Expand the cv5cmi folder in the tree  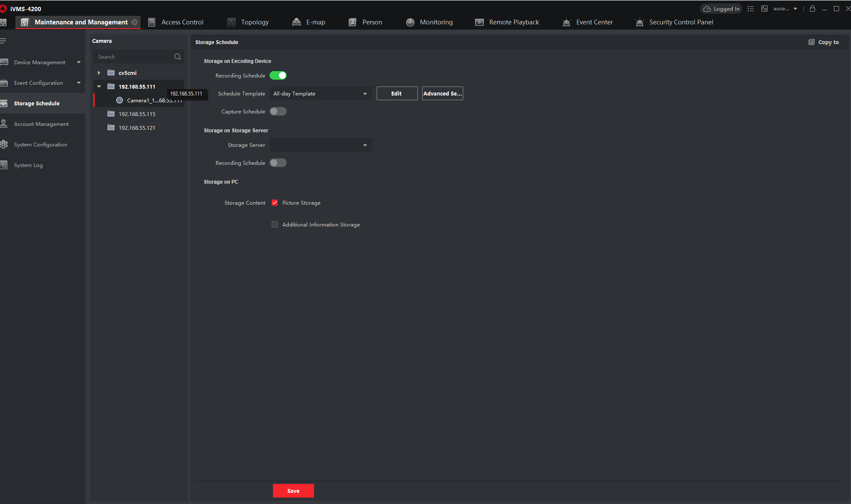99,73
